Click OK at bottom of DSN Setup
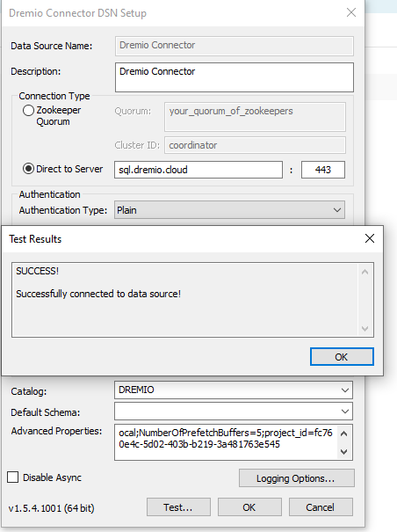 (249, 506)
